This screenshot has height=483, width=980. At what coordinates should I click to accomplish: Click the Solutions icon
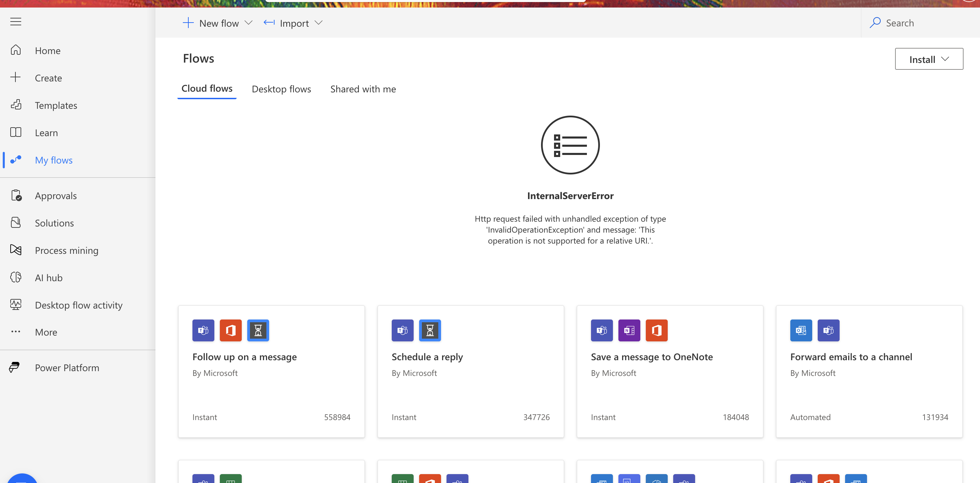point(16,223)
